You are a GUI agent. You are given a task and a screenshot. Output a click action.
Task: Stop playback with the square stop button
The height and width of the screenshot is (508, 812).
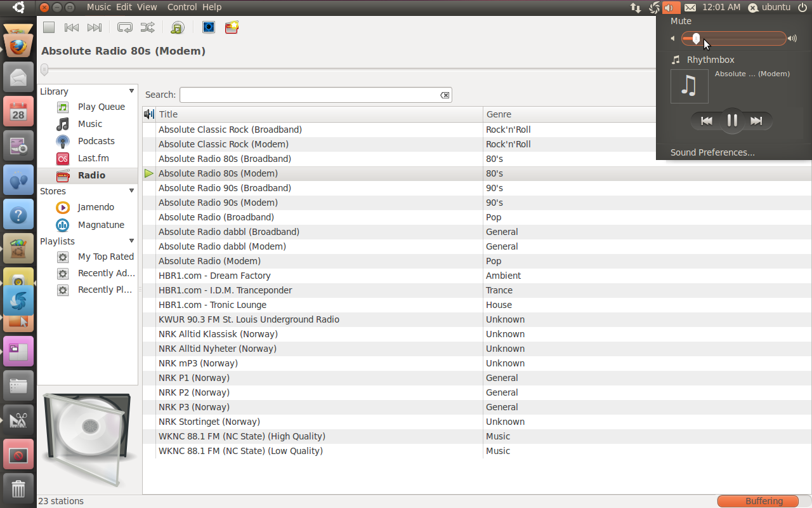point(49,27)
